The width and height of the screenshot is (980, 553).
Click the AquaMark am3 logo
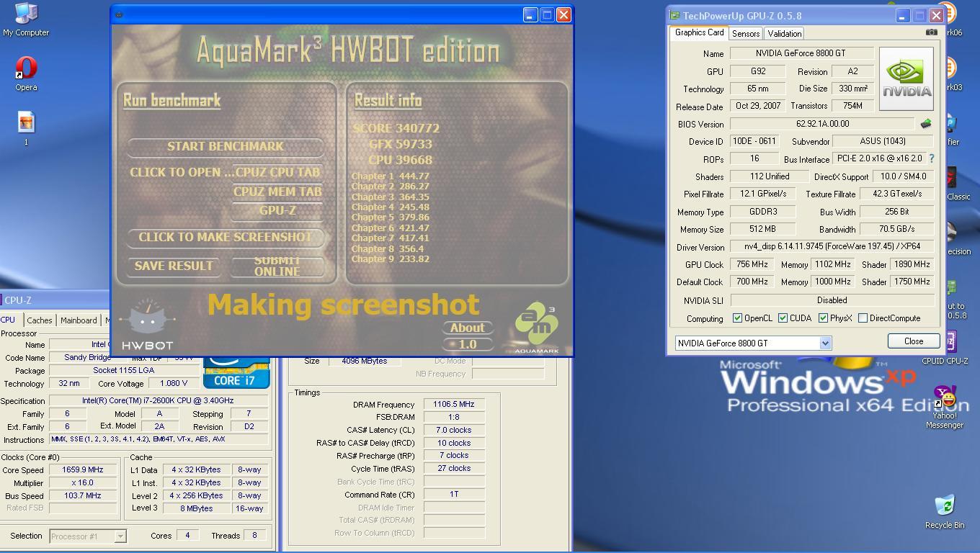(537, 328)
